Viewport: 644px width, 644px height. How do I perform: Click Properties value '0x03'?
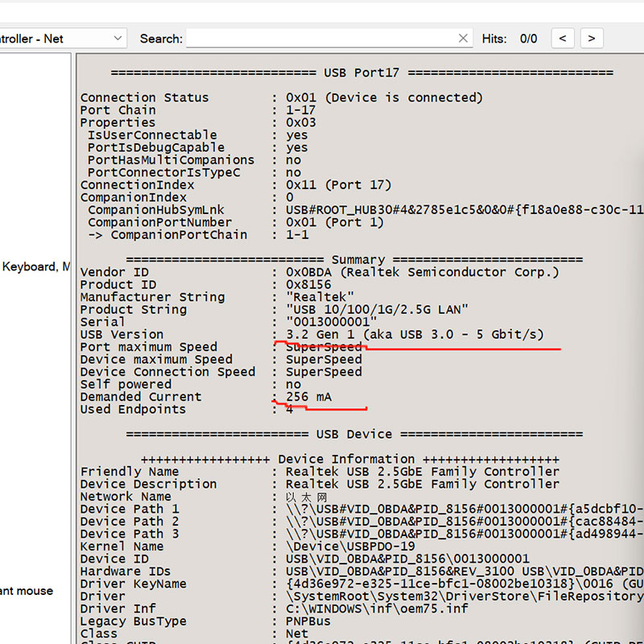pos(300,123)
